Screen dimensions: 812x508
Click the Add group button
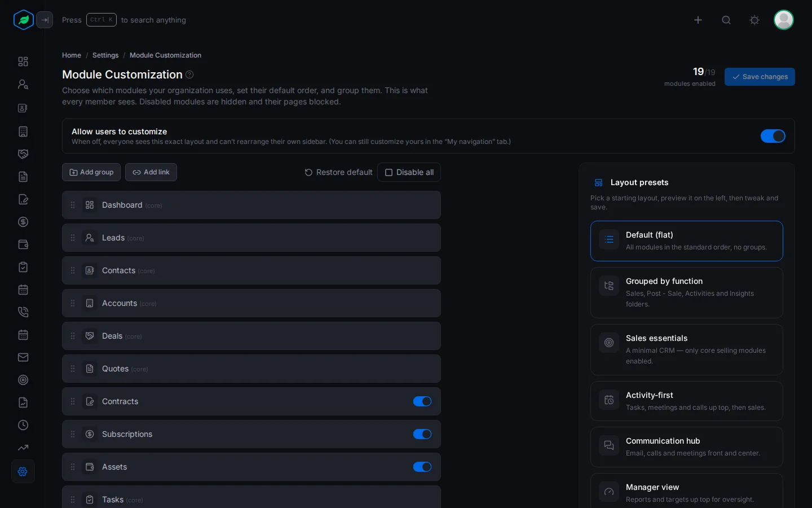point(91,172)
